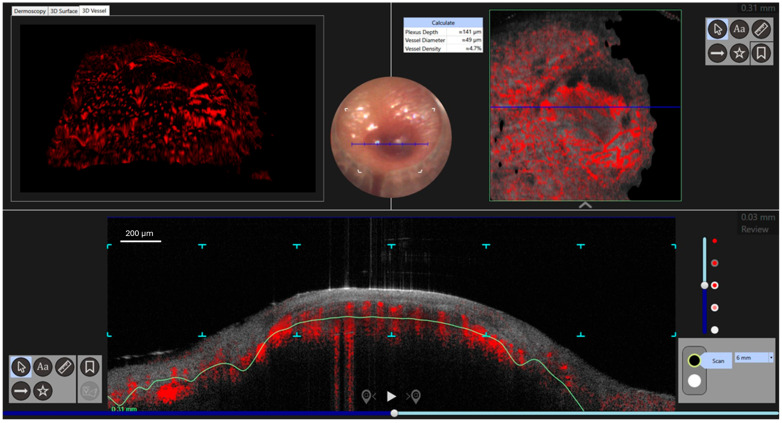Select the star marker tool in bottom-left toolbar
This screenshot has width=782, height=423.
[x=43, y=391]
